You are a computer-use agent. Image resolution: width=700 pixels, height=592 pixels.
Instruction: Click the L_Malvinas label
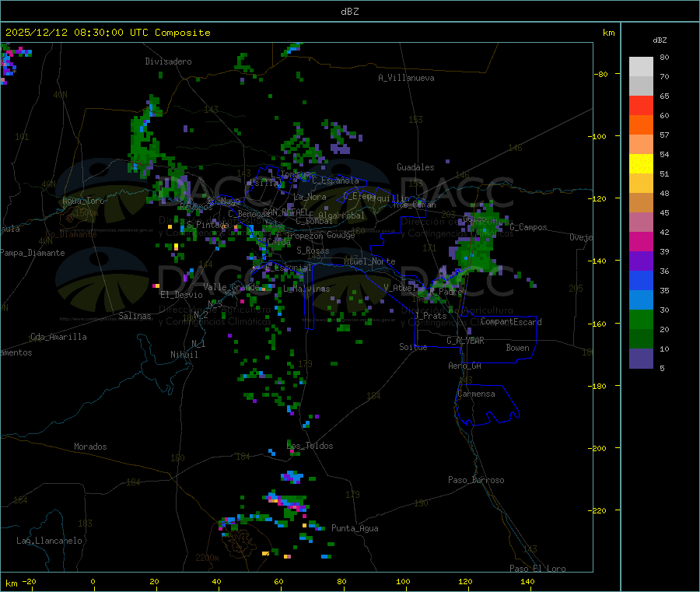[x=306, y=289]
